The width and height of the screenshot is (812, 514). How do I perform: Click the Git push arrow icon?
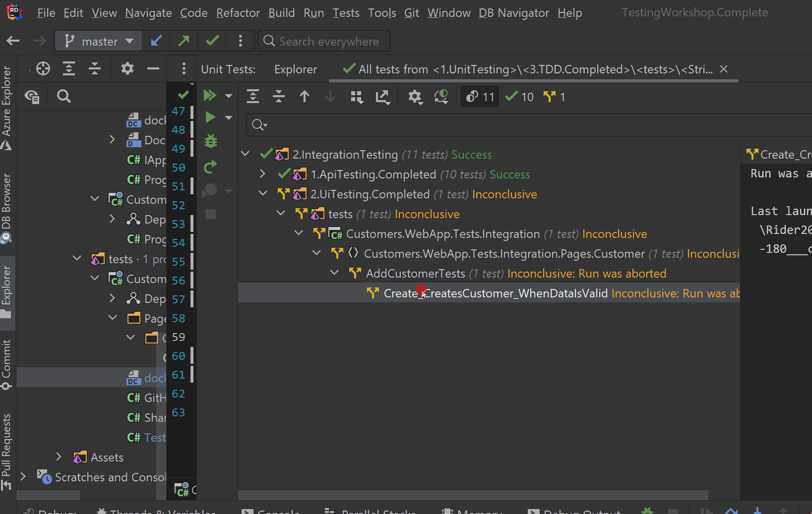click(184, 41)
